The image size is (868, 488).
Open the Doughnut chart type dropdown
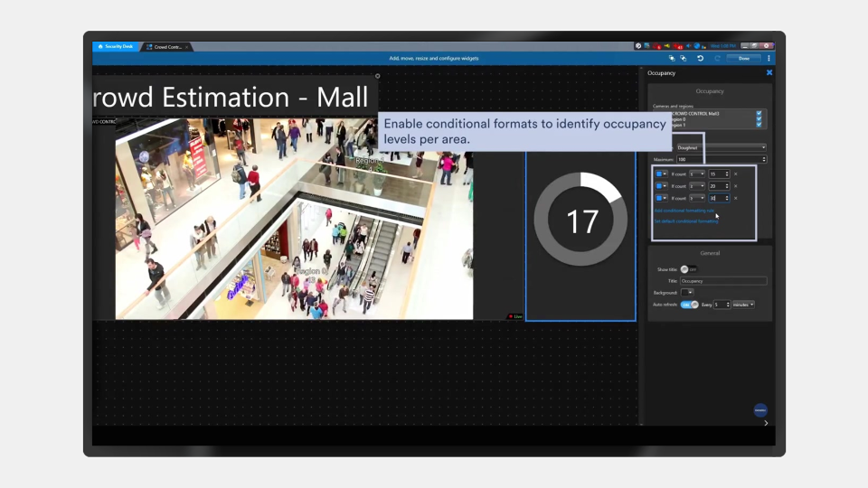click(x=728, y=147)
